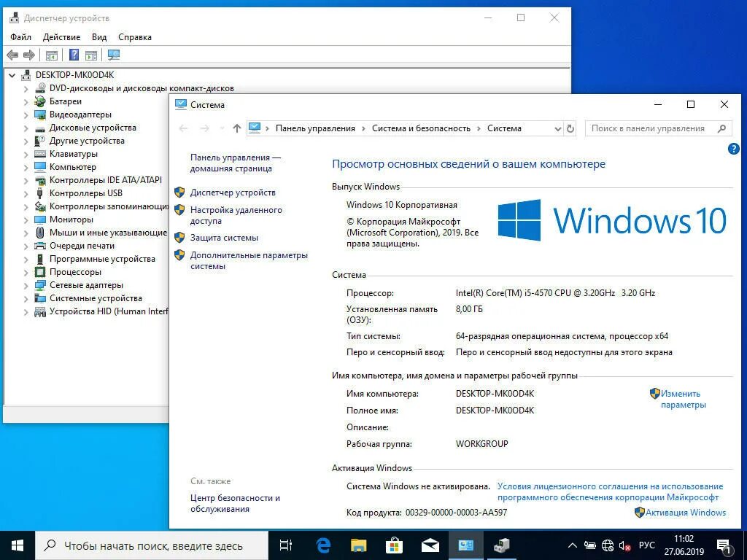Expand the Компьютер category

pyautogui.click(x=26, y=167)
